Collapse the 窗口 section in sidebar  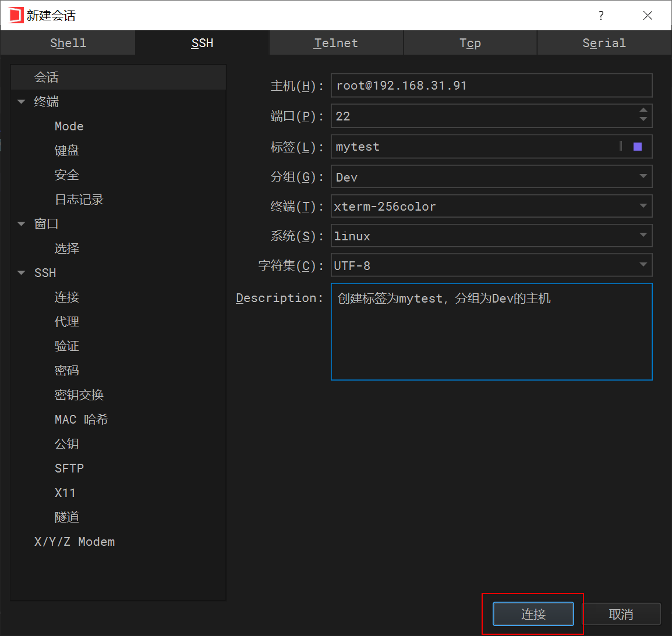(x=22, y=223)
